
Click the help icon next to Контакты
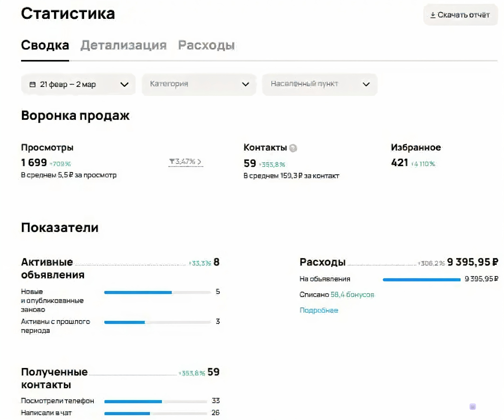pyautogui.click(x=293, y=148)
